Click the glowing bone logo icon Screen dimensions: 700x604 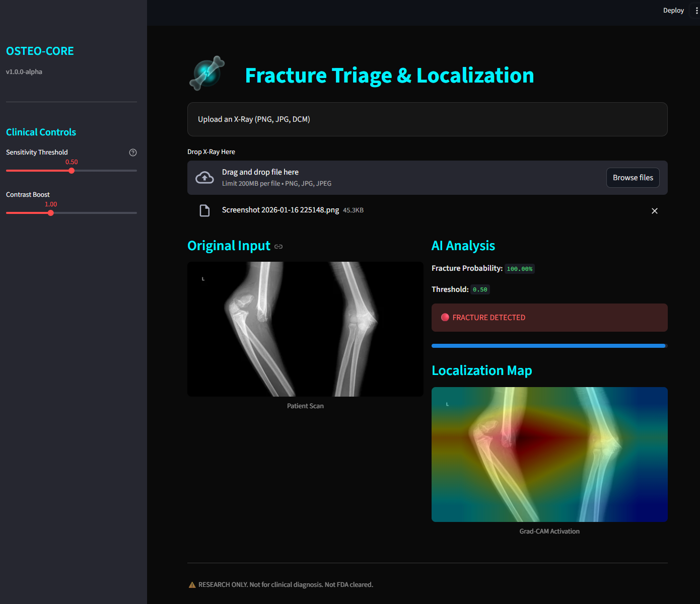coord(206,73)
